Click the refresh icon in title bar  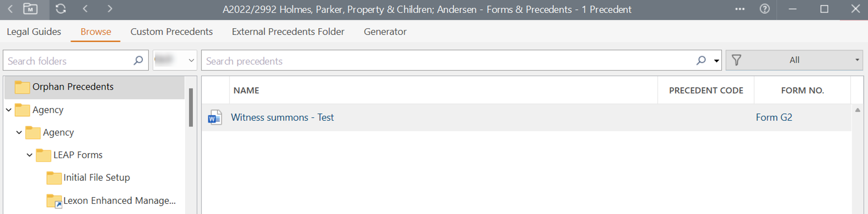point(61,9)
